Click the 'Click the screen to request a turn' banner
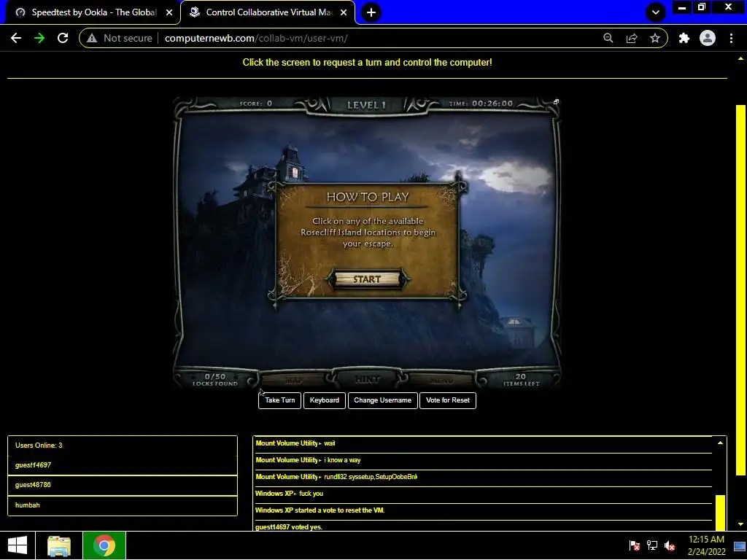 point(368,63)
